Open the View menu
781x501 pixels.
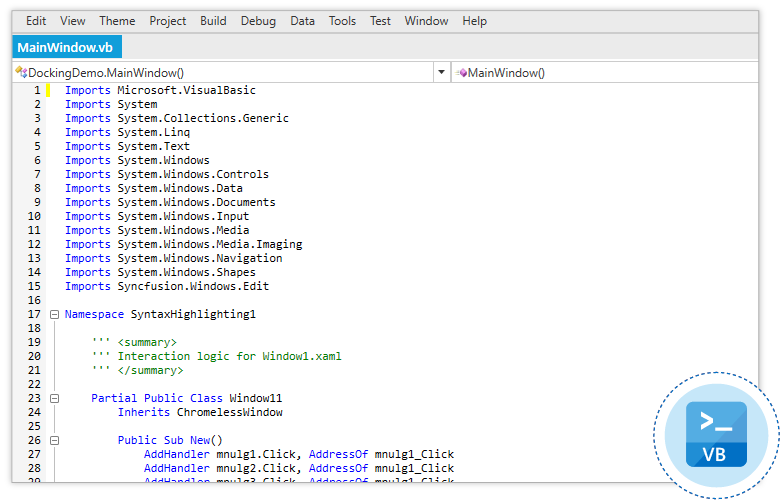[x=73, y=21]
